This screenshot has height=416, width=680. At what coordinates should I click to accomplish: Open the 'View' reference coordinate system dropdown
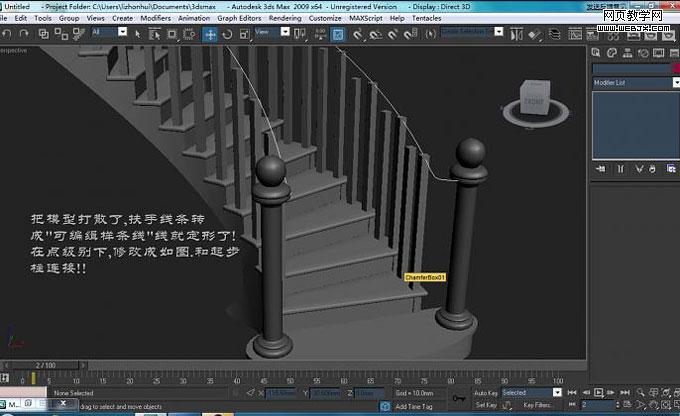(x=285, y=32)
